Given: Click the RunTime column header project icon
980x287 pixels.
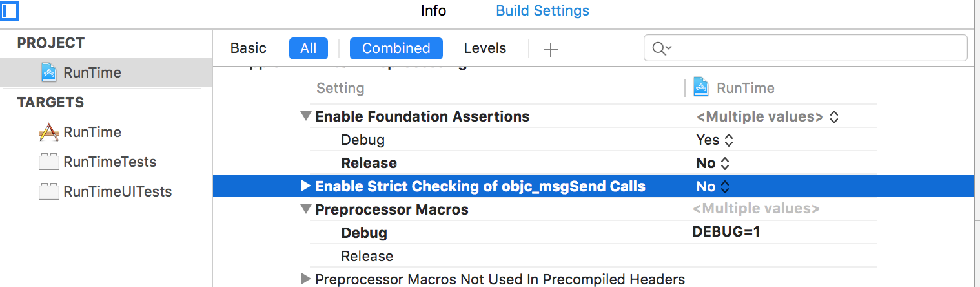Looking at the screenshot, I should pyautogui.click(x=702, y=87).
